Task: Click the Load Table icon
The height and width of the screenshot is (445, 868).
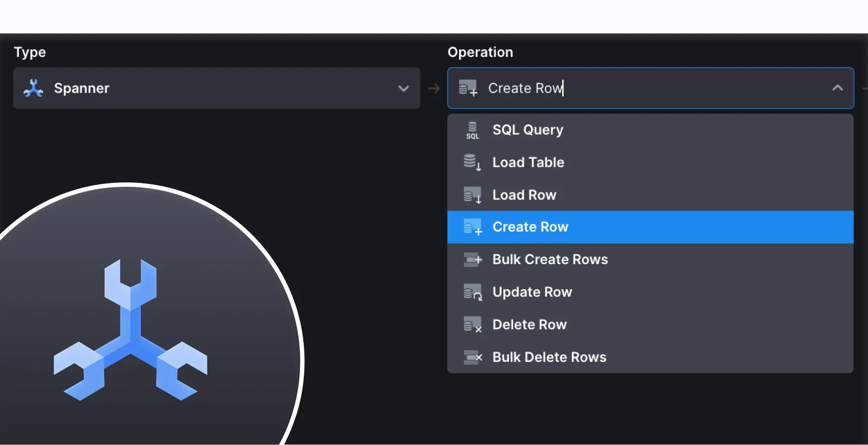Action: 473,163
